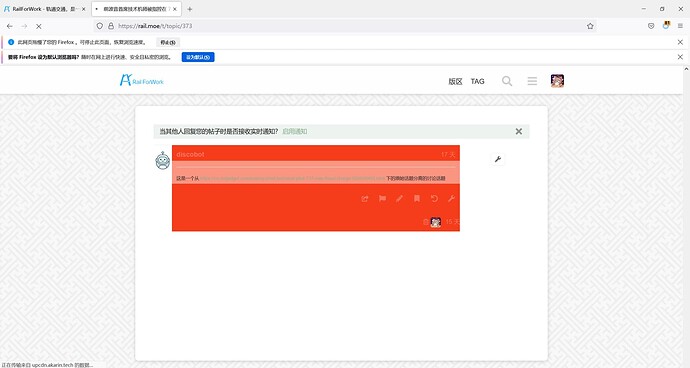Click the link inside the discobot post

292,178
